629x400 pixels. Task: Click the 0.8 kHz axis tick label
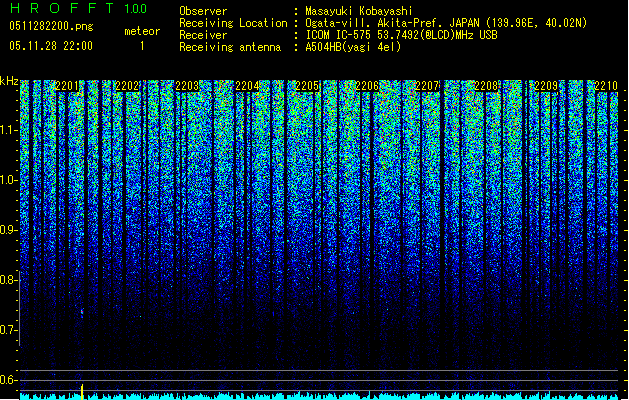[9, 280]
